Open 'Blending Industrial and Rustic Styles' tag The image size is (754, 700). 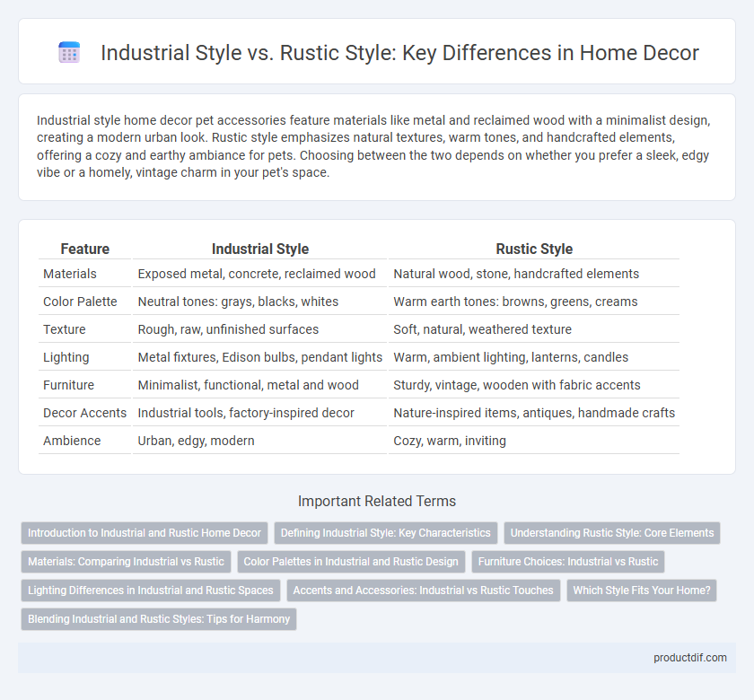coord(159,619)
